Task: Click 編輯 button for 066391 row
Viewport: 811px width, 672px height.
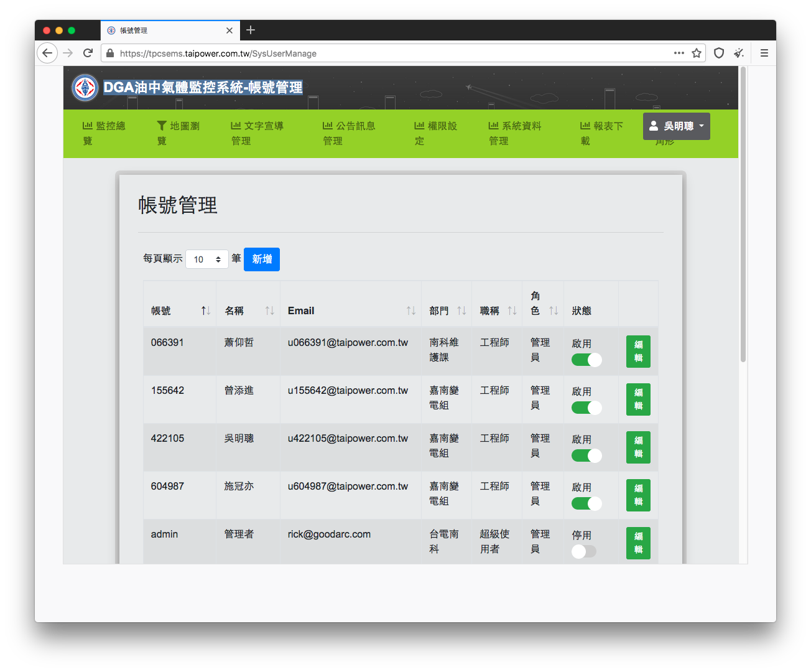Action: coord(638,352)
